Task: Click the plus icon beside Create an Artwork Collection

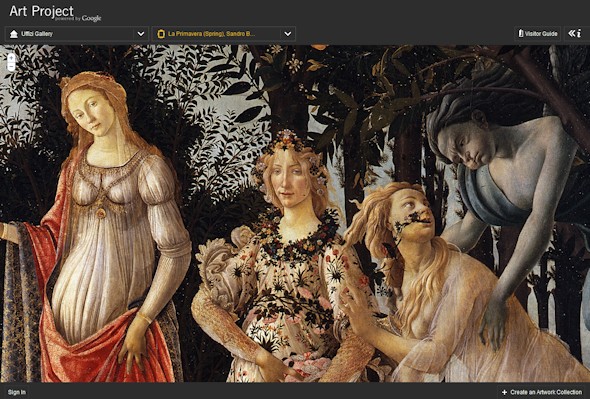Action: [x=504, y=392]
